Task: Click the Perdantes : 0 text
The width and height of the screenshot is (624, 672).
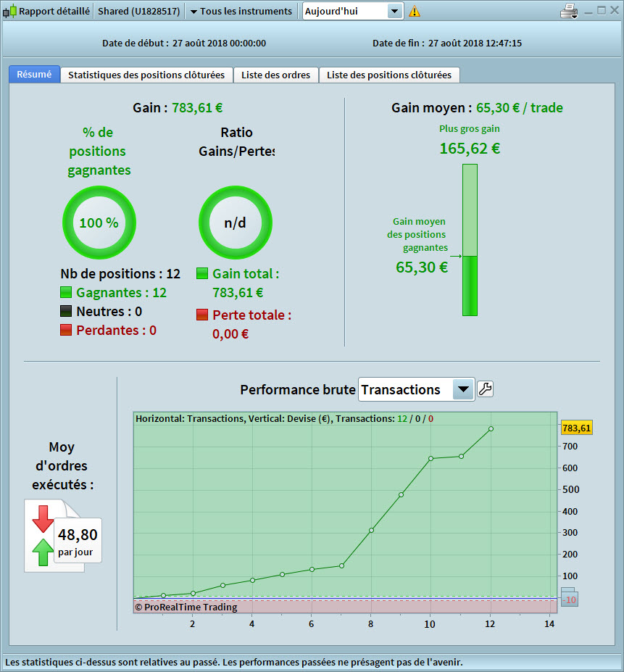Action: point(116,330)
